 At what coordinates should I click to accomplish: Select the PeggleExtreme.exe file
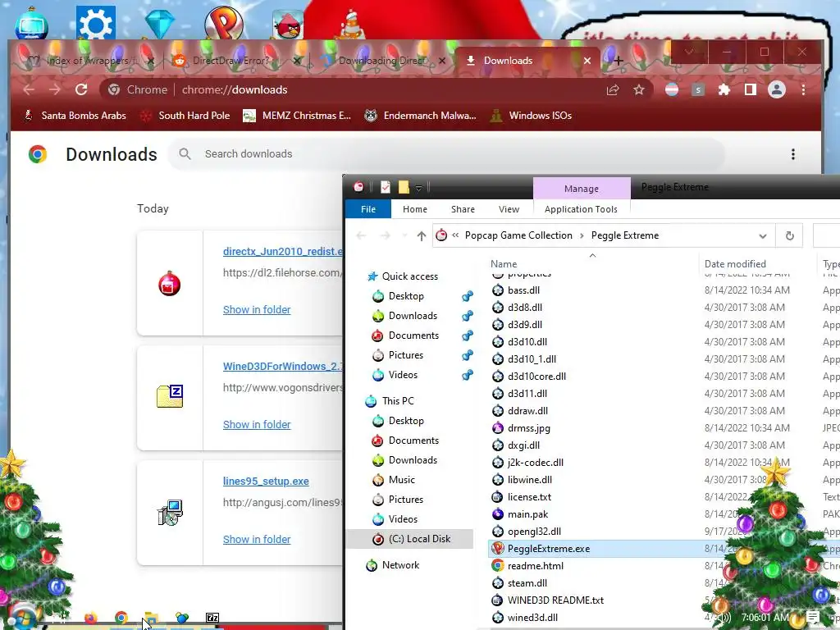coord(549,549)
